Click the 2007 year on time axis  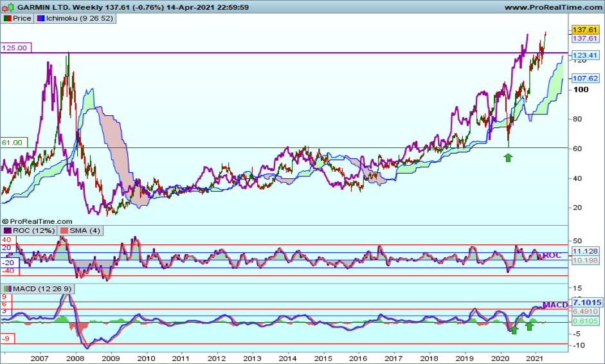click(39, 359)
